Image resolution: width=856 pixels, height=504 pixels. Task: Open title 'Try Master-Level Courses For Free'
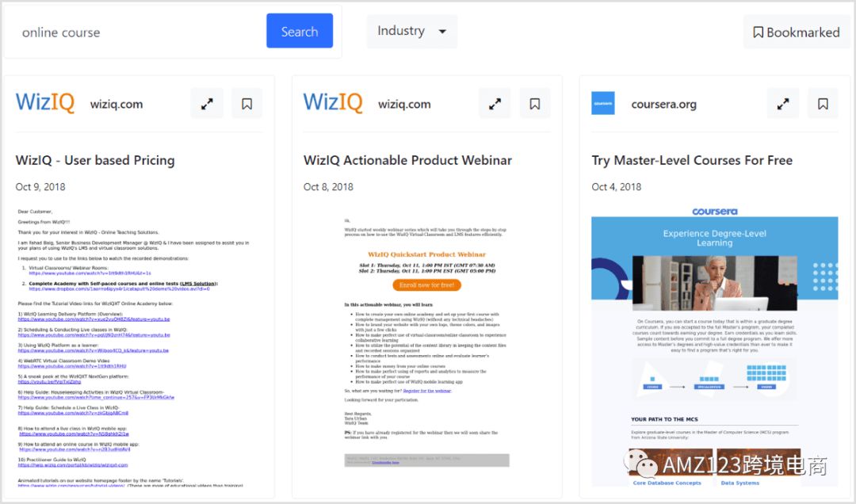tap(692, 160)
